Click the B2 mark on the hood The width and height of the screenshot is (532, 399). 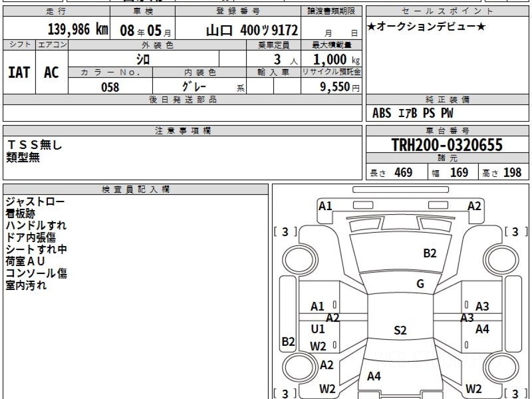(x=430, y=253)
